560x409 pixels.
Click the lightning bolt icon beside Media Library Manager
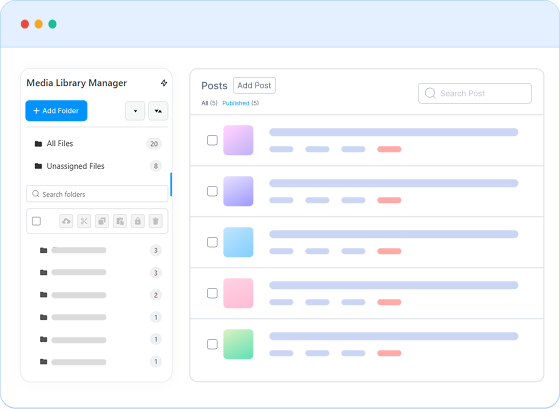164,83
